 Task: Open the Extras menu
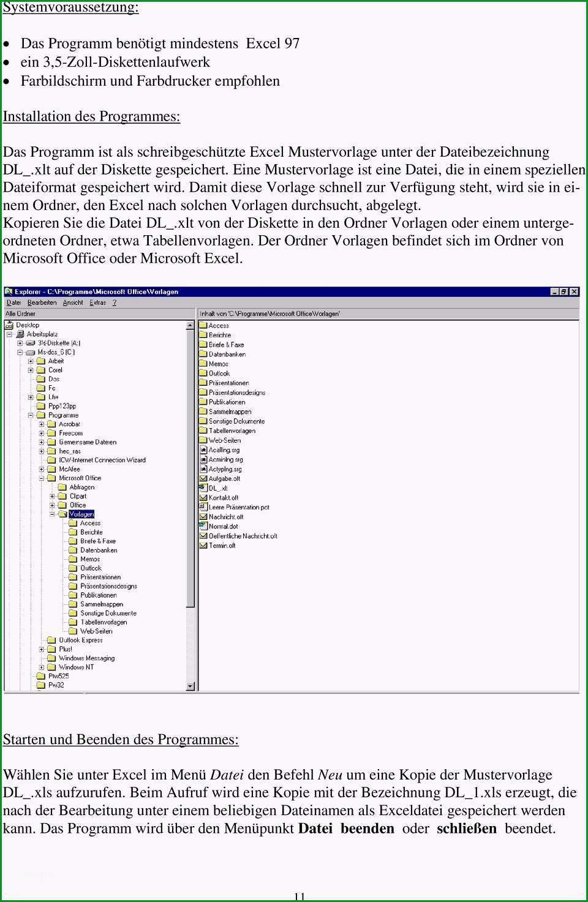97,303
